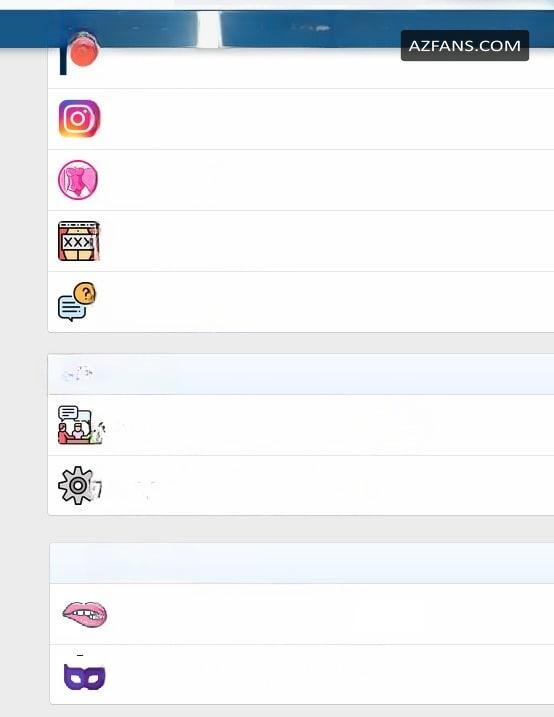The width and height of the screenshot is (554, 717).
Task: Click the faint scribble mark in section header
Action: click(x=78, y=374)
